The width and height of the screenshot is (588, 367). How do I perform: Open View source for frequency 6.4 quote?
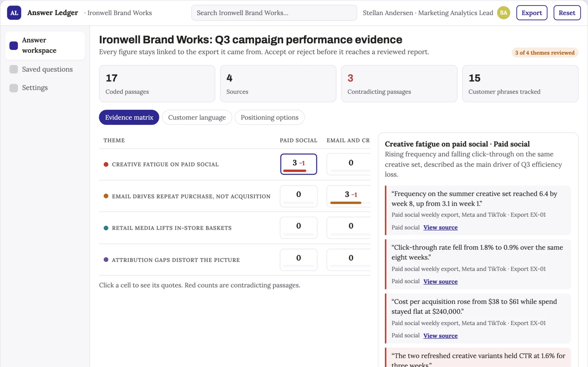441,228
